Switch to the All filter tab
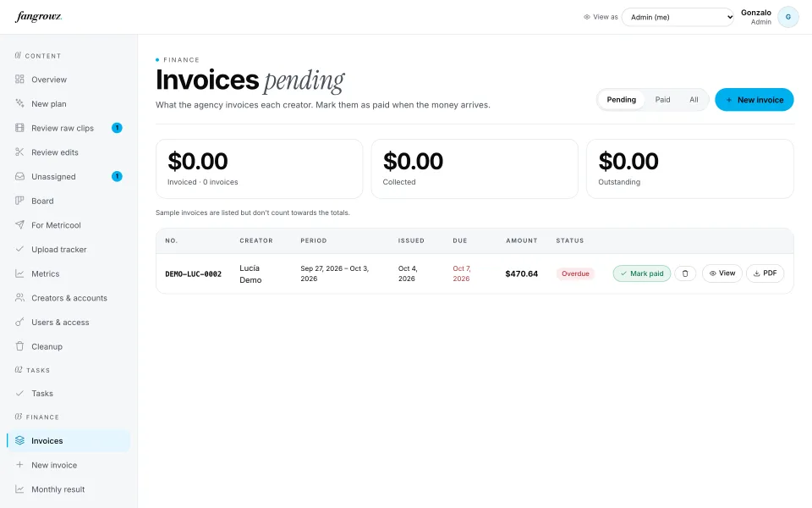812x508 pixels. point(694,100)
